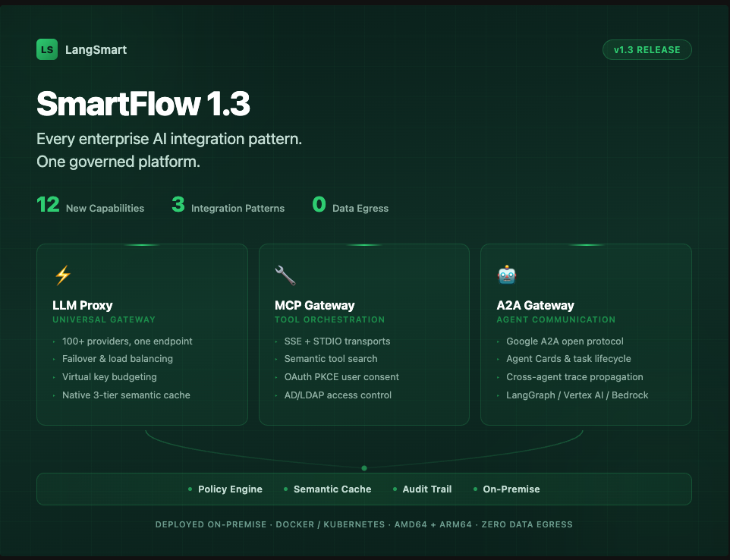The height and width of the screenshot is (560, 730).
Task: Select the LS logo in the header
Action: pos(46,49)
